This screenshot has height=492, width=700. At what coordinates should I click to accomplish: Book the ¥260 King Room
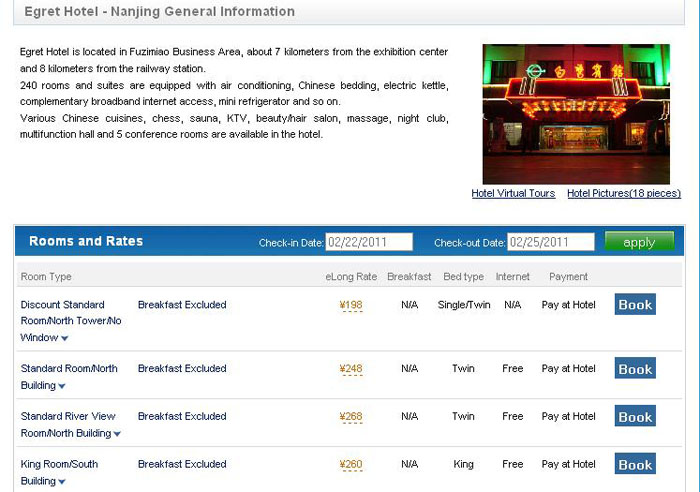[635, 463]
